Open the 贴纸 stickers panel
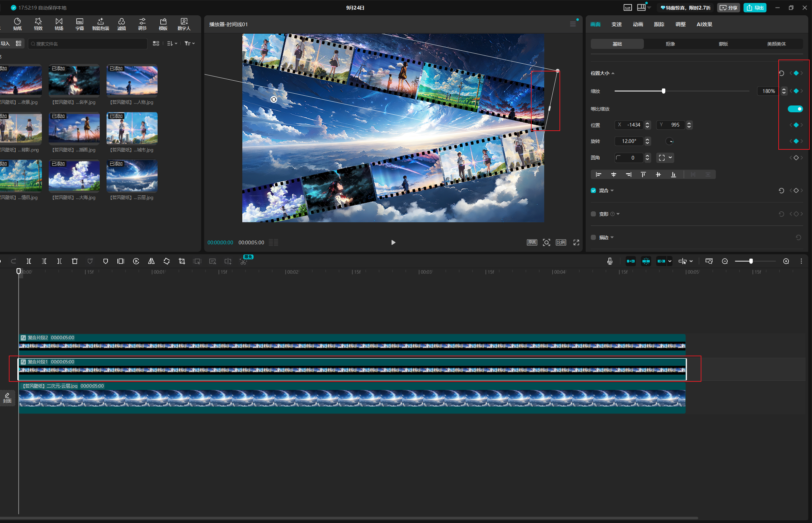Image resolution: width=812 pixels, height=523 pixels. [x=17, y=24]
